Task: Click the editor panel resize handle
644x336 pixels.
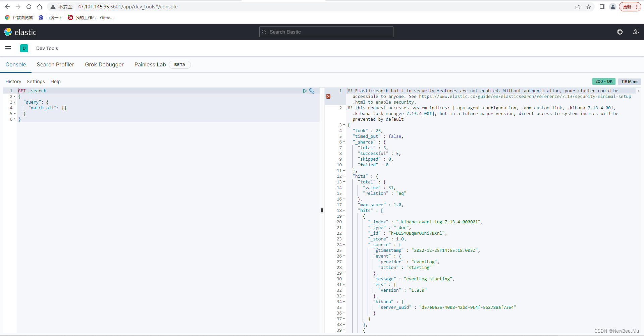Action: [x=322, y=210]
